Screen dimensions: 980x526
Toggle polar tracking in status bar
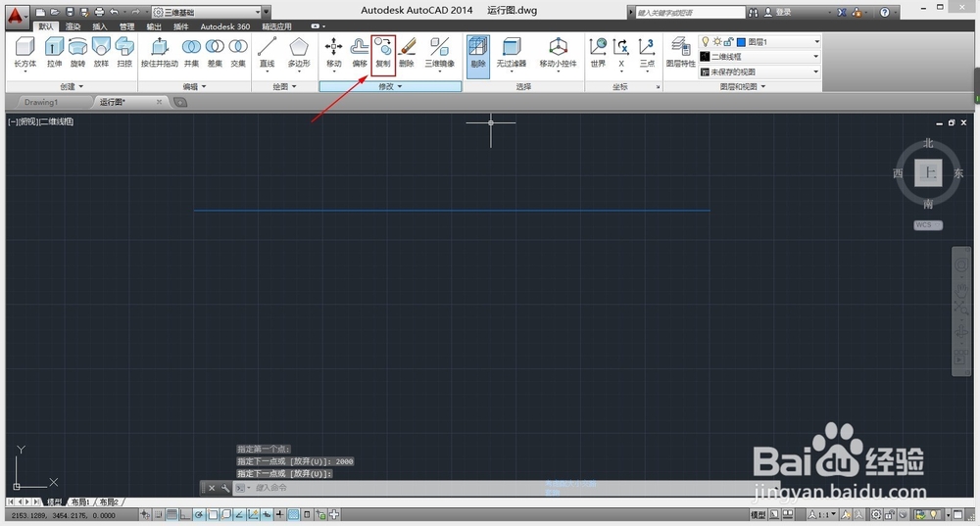pyautogui.click(x=199, y=515)
